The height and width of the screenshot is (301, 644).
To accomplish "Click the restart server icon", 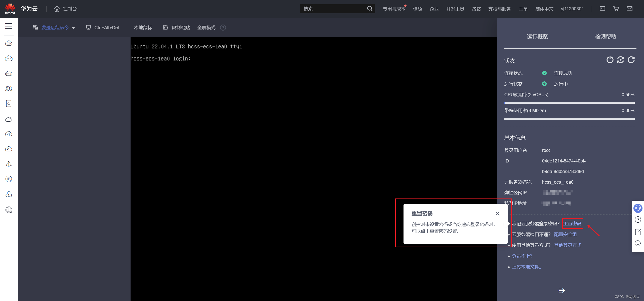I will coord(621,60).
